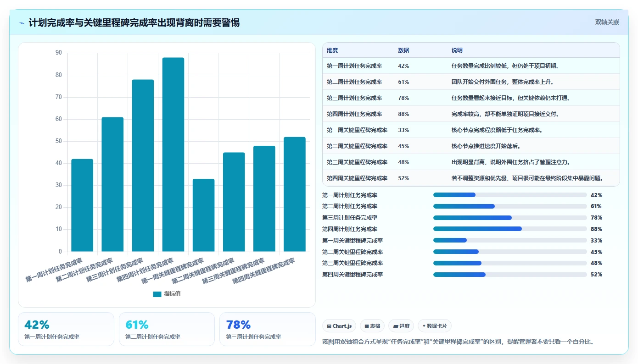
Task: Click the 第二周计划任务完成率 progress bar at 61%
Action: pyautogui.click(x=510, y=206)
